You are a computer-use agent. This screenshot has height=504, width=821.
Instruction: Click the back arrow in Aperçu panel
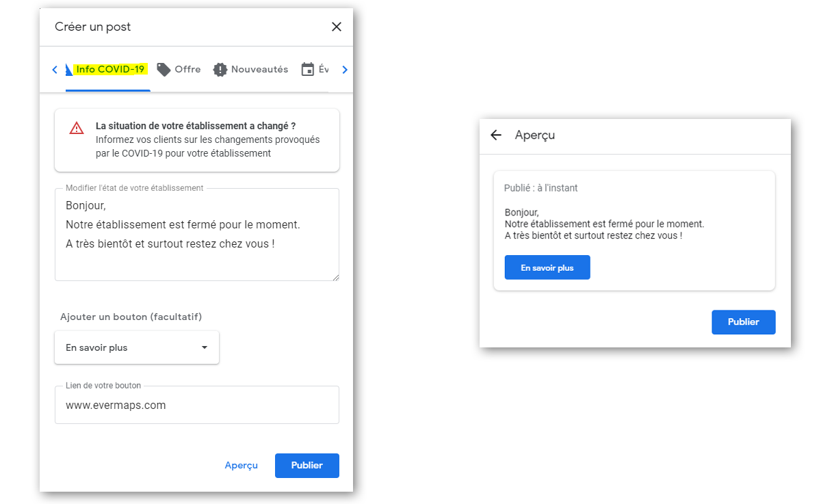tap(496, 135)
